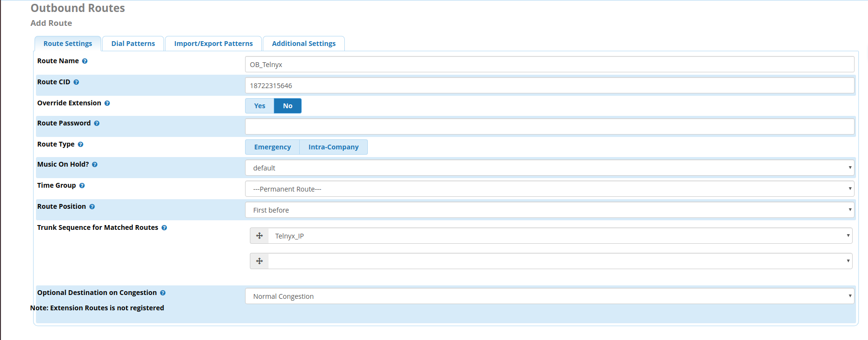Click Route Password help icon
Viewport: 868px width, 340px height.
coord(97,124)
